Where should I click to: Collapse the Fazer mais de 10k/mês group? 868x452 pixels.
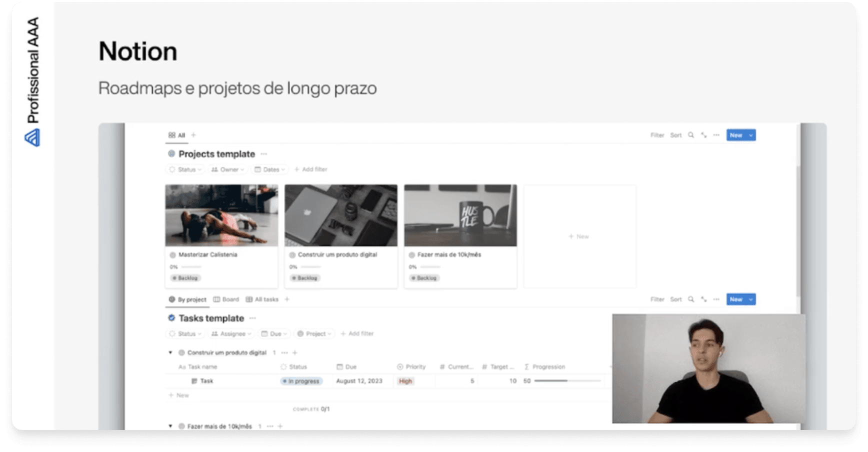pos(170,426)
